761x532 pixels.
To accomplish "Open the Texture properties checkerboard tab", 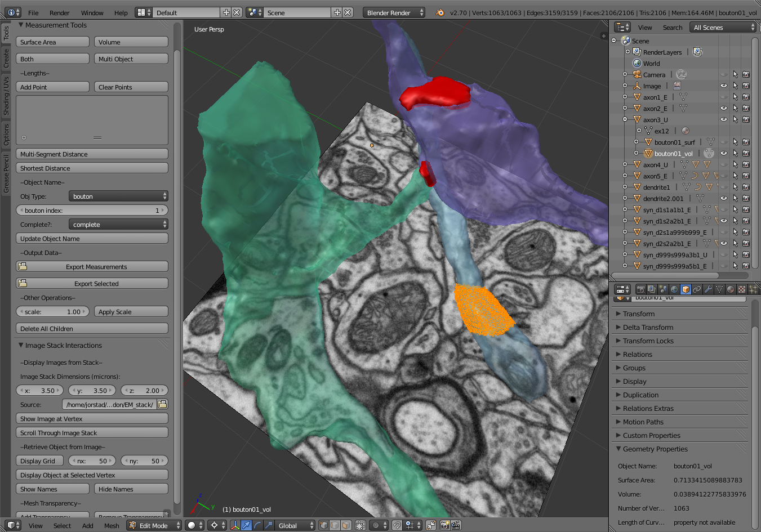I will (x=742, y=289).
